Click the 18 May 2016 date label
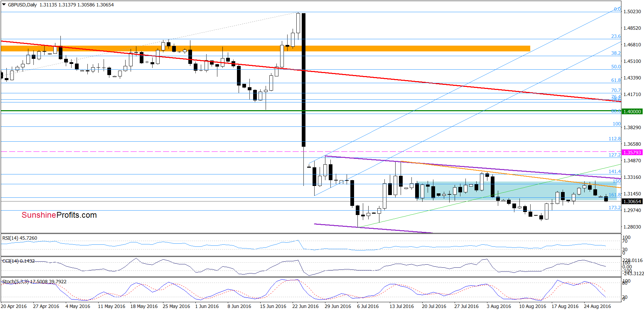The width and height of the screenshot is (644, 311). point(144,306)
